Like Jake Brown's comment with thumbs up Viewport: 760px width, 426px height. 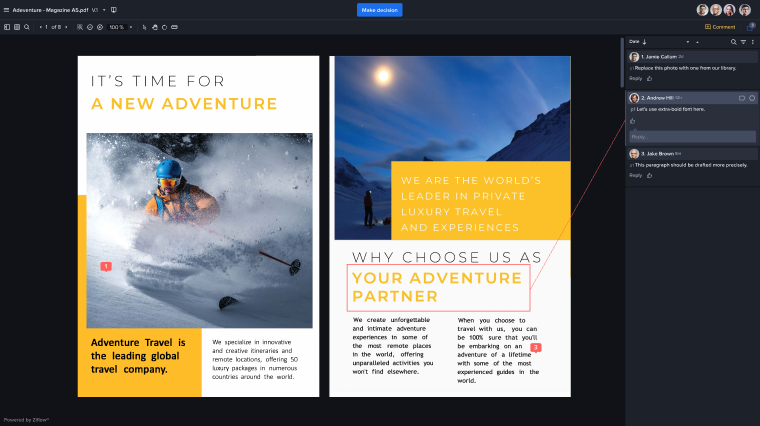[649, 175]
